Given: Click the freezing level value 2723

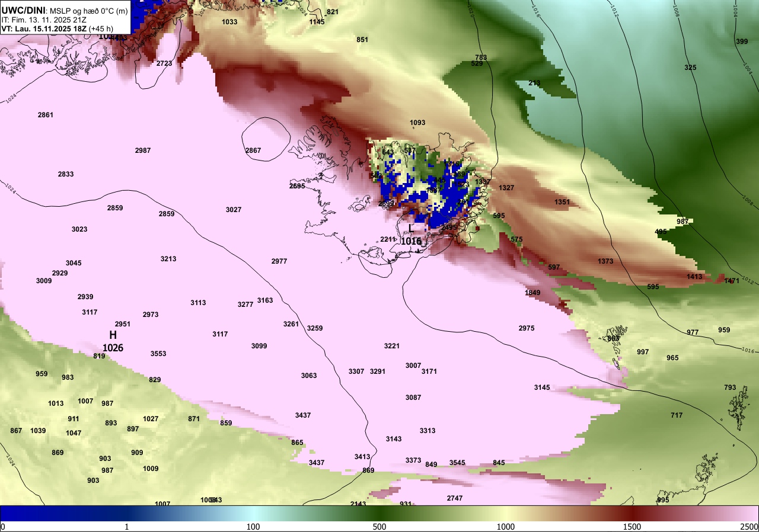Looking at the screenshot, I should (x=164, y=63).
